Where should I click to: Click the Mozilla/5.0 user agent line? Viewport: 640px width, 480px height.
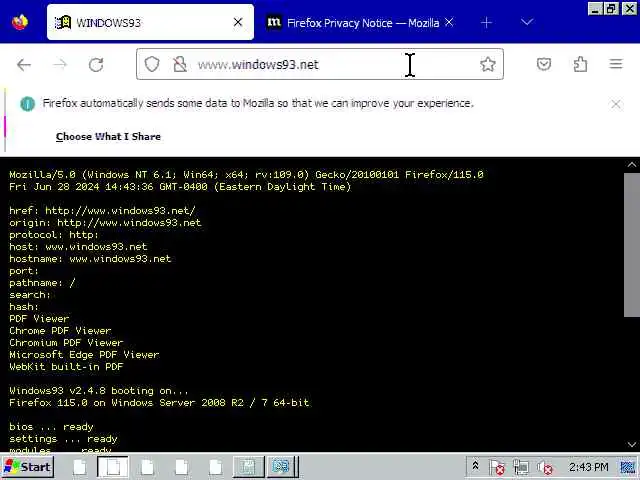coord(247,175)
